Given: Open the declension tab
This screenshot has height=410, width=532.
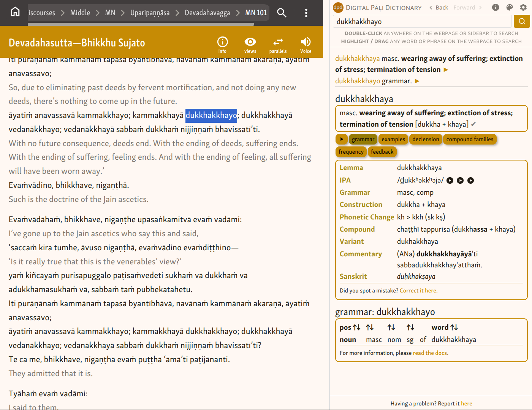Looking at the screenshot, I should (x=426, y=139).
